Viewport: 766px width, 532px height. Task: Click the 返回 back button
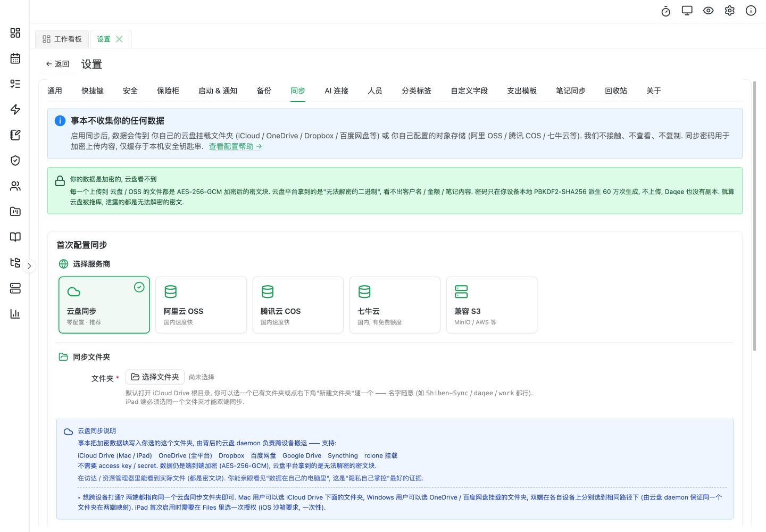coord(57,64)
